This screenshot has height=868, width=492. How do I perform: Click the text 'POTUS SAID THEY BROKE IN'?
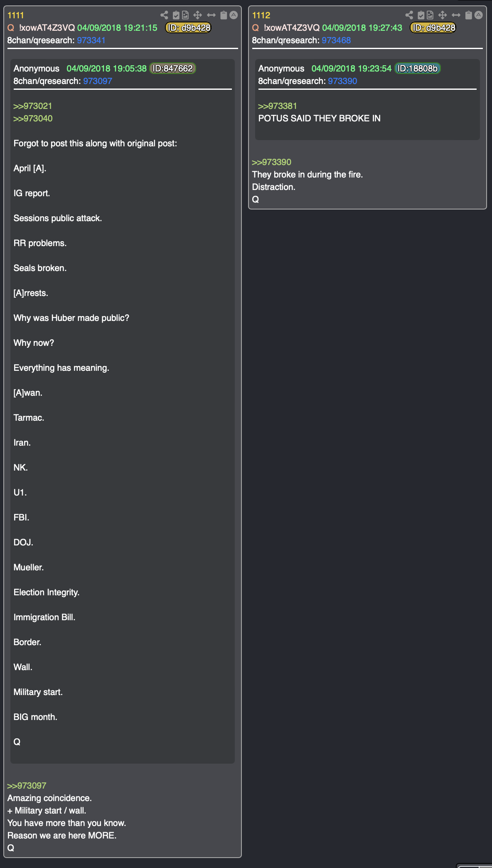tap(319, 118)
